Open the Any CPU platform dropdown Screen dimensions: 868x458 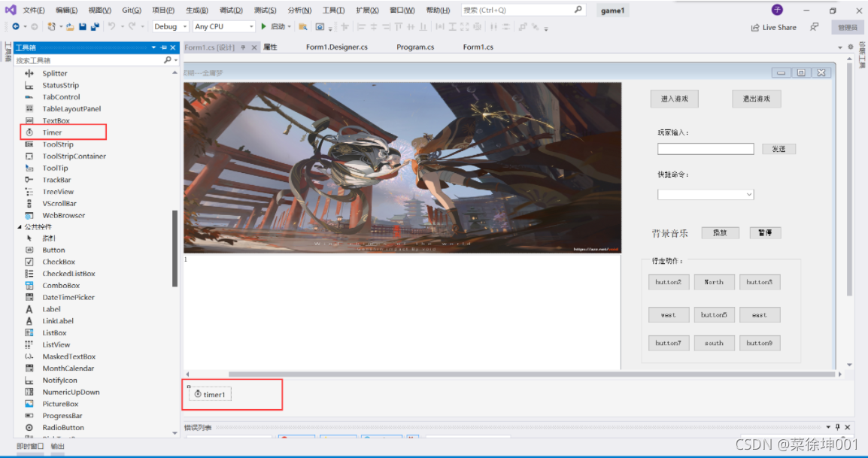tap(224, 26)
